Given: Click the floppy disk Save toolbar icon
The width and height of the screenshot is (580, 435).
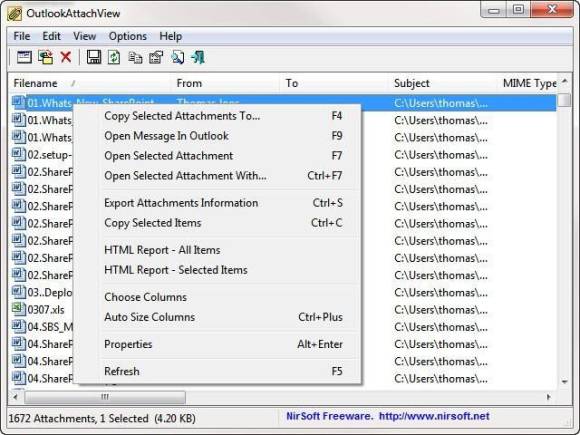Looking at the screenshot, I should (94, 57).
